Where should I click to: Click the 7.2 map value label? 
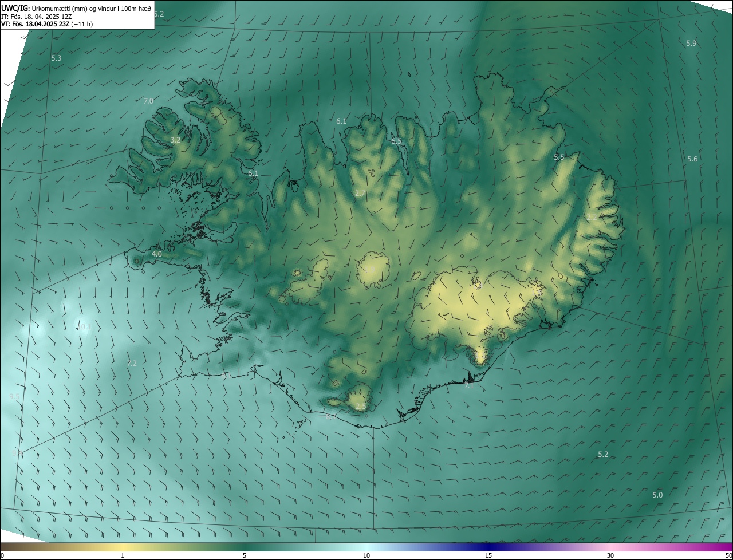tap(132, 363)
